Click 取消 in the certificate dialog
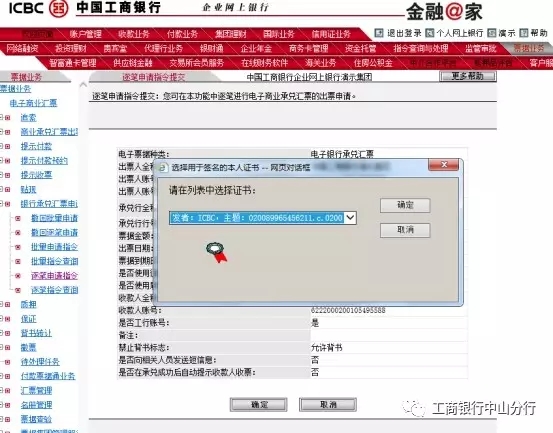The height and width of the screenshot is (433, 553). click(405, 230)
